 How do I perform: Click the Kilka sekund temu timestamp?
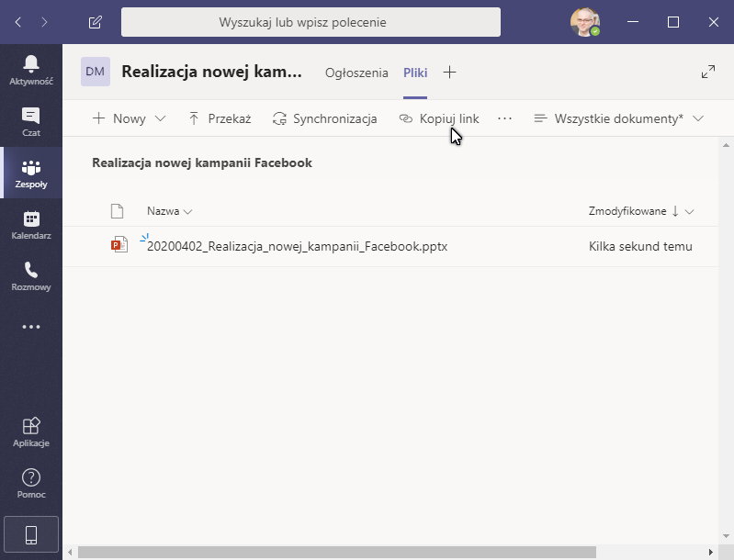tap(640, 247)
